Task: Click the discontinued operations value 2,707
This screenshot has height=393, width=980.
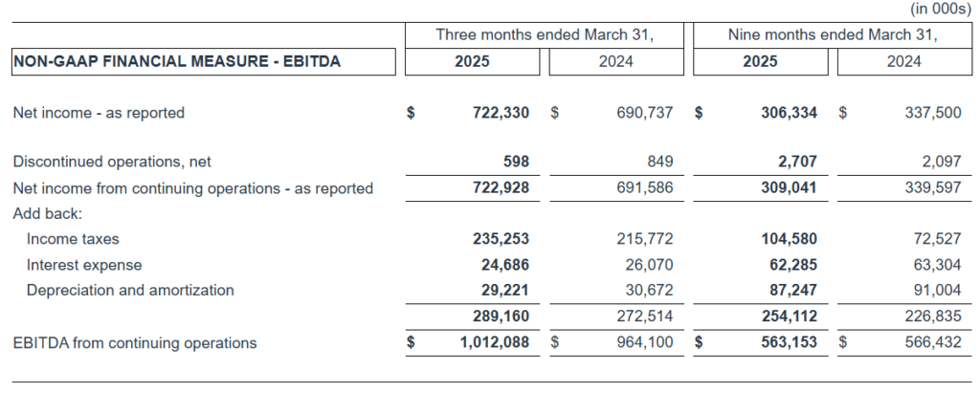Action: pos(797,163)
